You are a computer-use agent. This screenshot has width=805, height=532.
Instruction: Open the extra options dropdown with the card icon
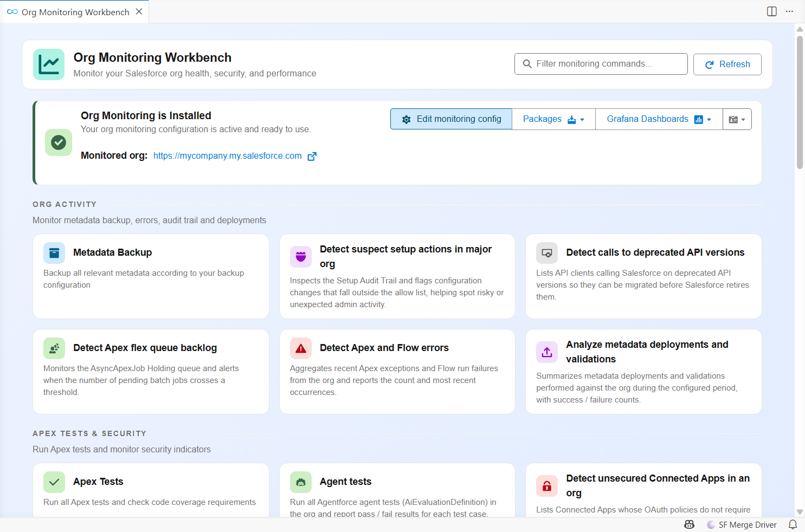click(737, 119)
